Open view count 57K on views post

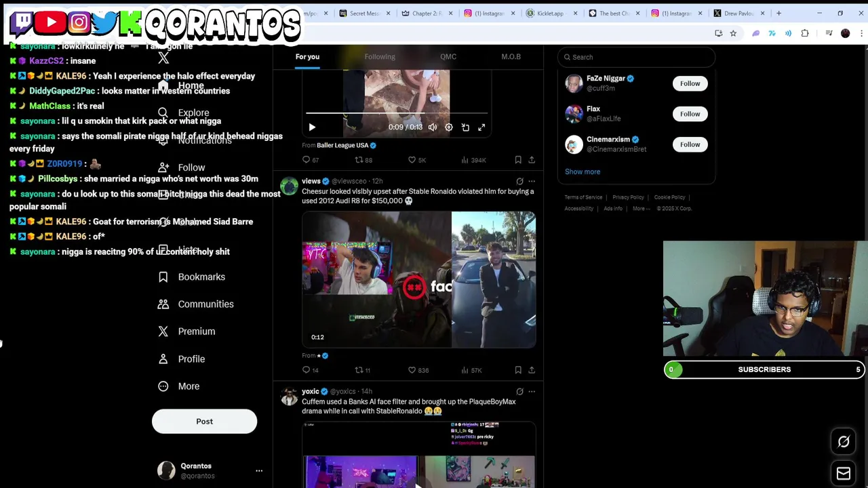click(x=471, y=370)
